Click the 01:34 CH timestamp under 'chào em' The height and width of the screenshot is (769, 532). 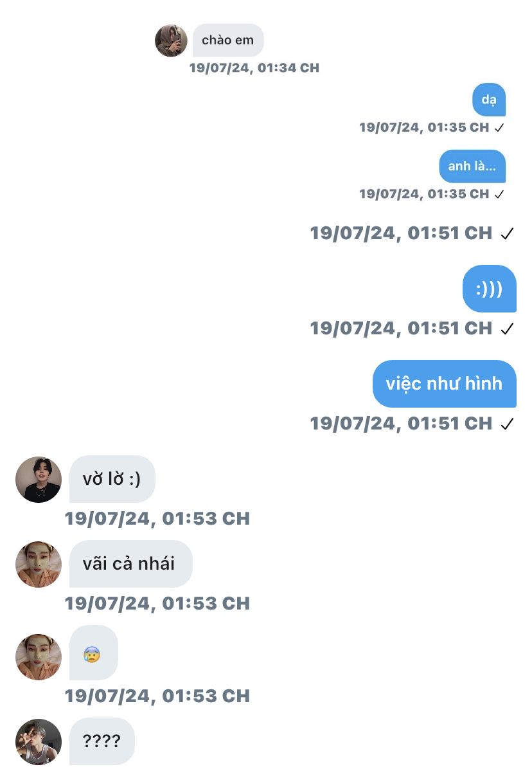click(254, 68)
